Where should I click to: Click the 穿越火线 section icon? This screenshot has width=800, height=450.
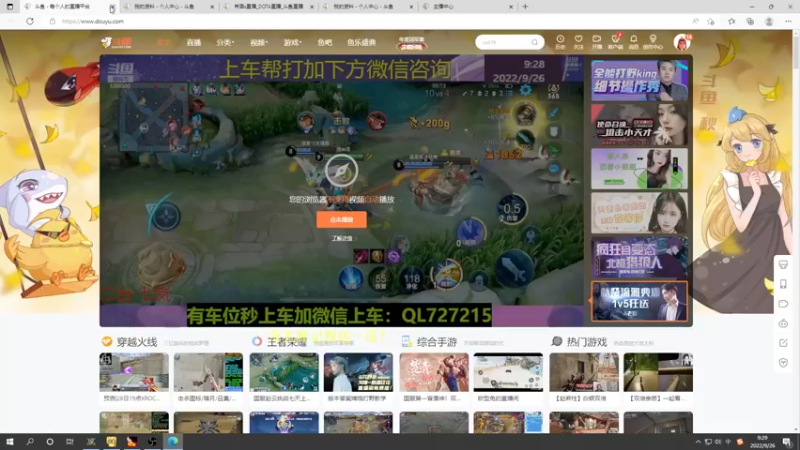click(x=107, y=341)
